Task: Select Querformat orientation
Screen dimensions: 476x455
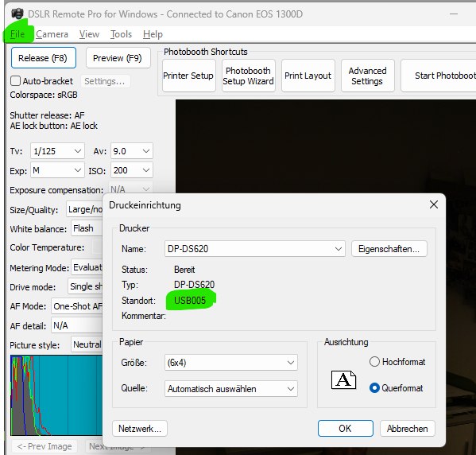Action: coord(397,388)
